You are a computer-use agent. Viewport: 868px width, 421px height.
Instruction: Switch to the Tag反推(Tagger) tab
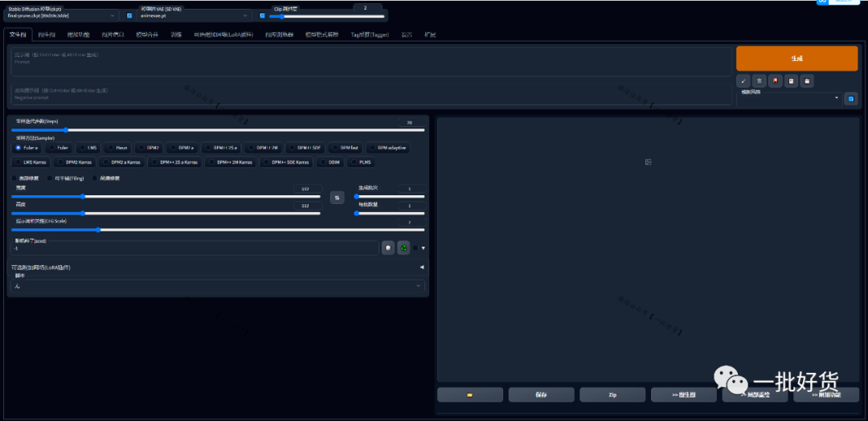coord(370,35)
